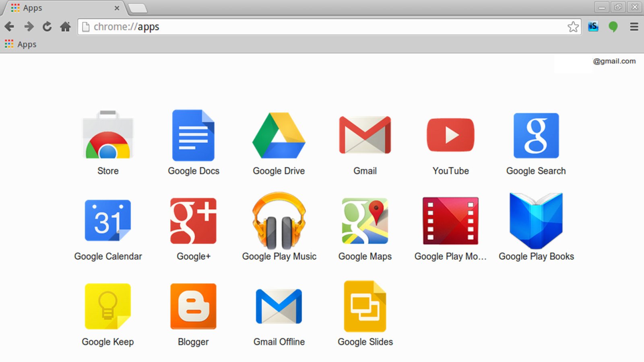Go back to previous page
This screenshot has height=362, width=644.
click(x=9, y=27)
